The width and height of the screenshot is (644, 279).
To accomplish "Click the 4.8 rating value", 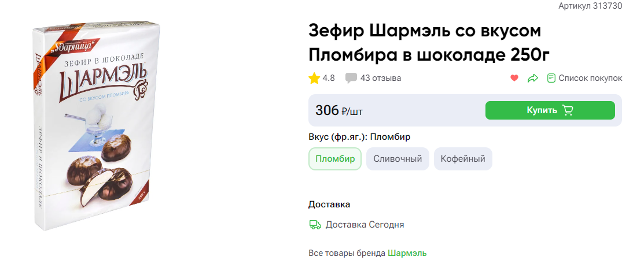I will click(x=329, y=78).
